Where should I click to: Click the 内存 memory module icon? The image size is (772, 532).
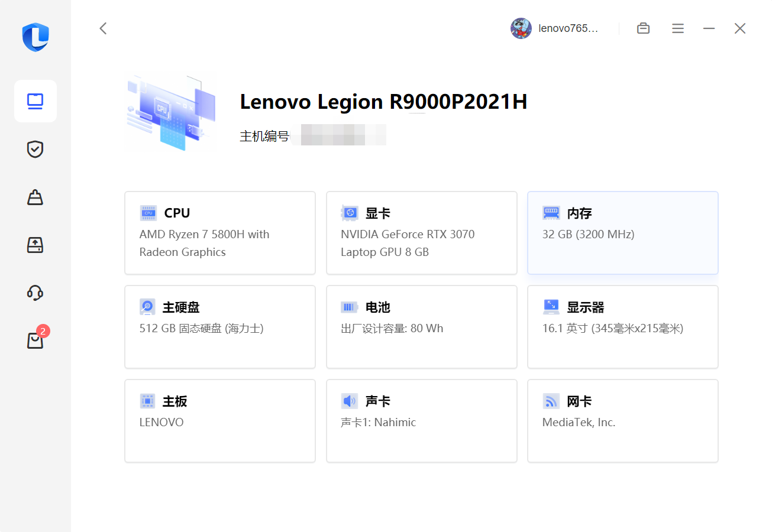(551, 213)
